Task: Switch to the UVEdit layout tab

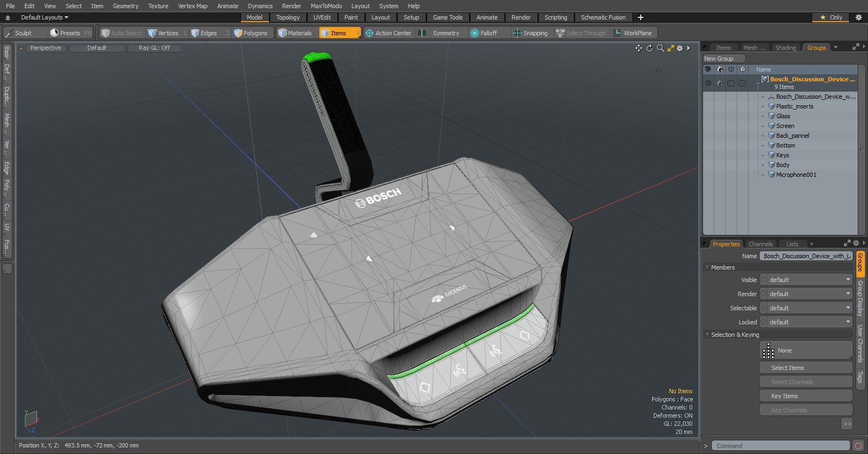Action: click(x=322, y=17)
